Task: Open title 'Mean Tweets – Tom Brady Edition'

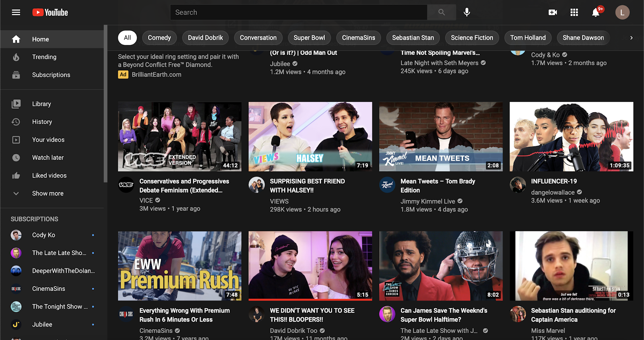Action: (438, 186)
